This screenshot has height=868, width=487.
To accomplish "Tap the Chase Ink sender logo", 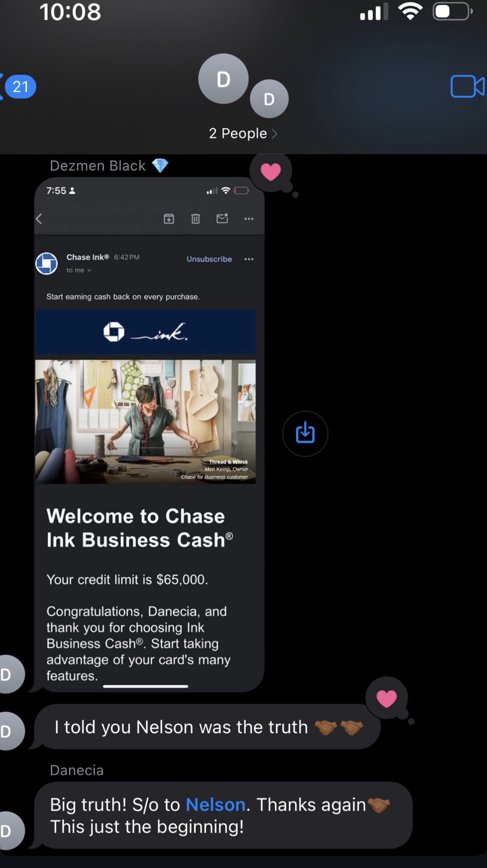I will (x=47, y=263).
